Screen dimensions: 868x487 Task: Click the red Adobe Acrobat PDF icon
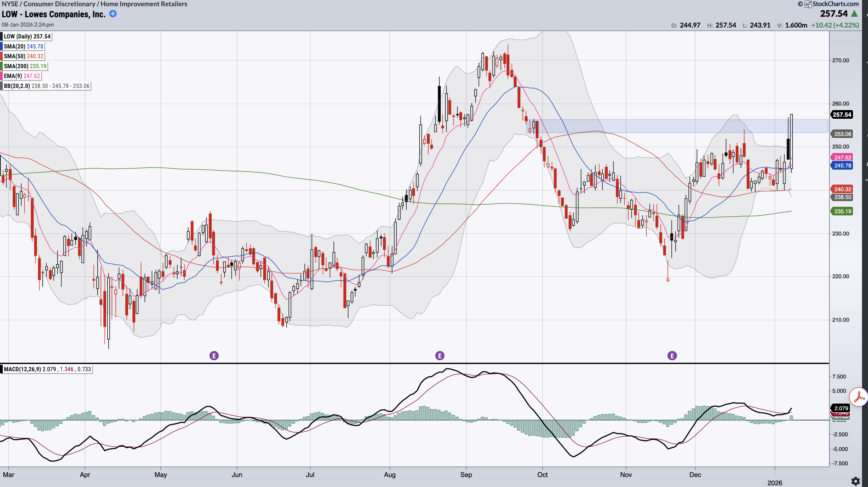pyautogui.click(x=859, y=396)
